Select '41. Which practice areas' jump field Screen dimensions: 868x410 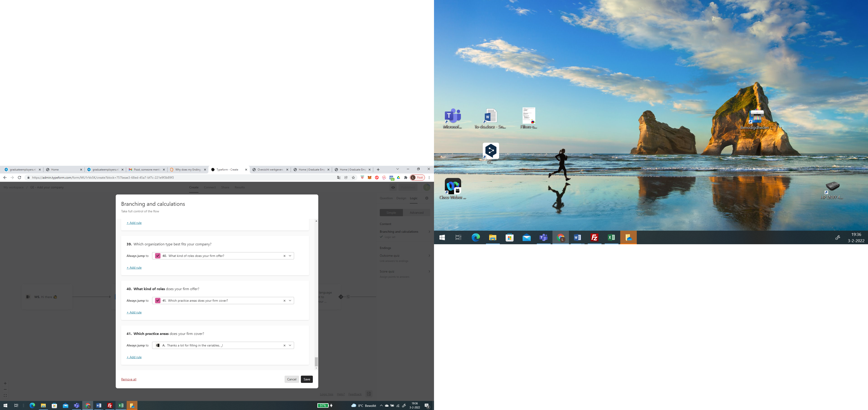[x=223, y=301]
